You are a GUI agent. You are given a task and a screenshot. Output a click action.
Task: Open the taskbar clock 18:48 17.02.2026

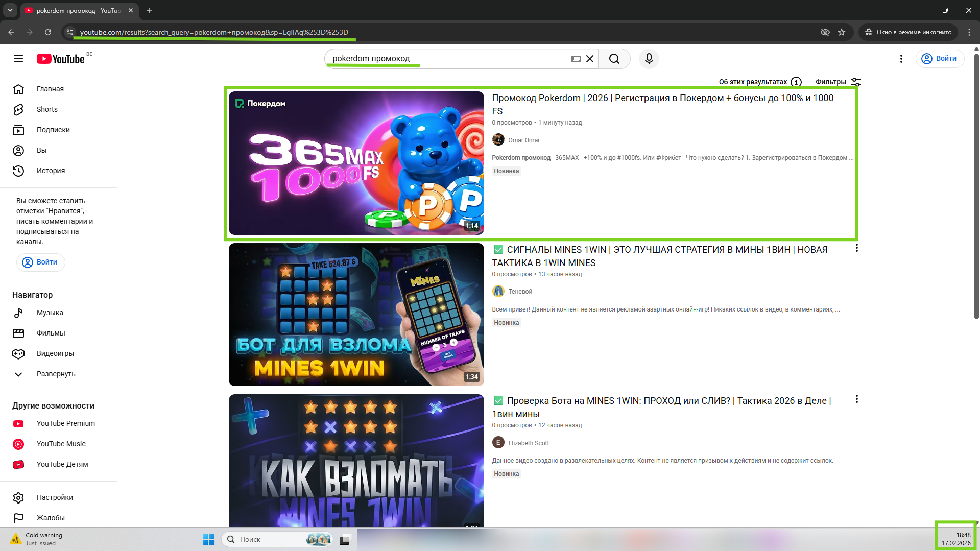pos(956,539)
